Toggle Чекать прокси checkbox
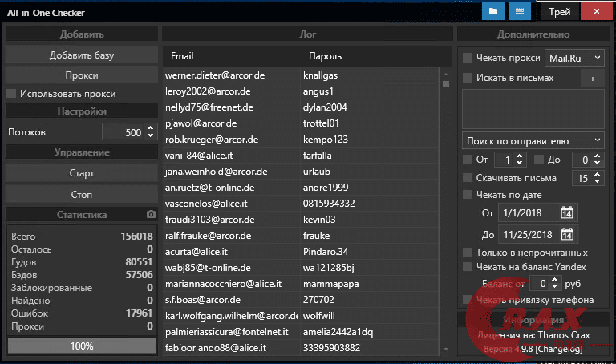 coord(468,58)
